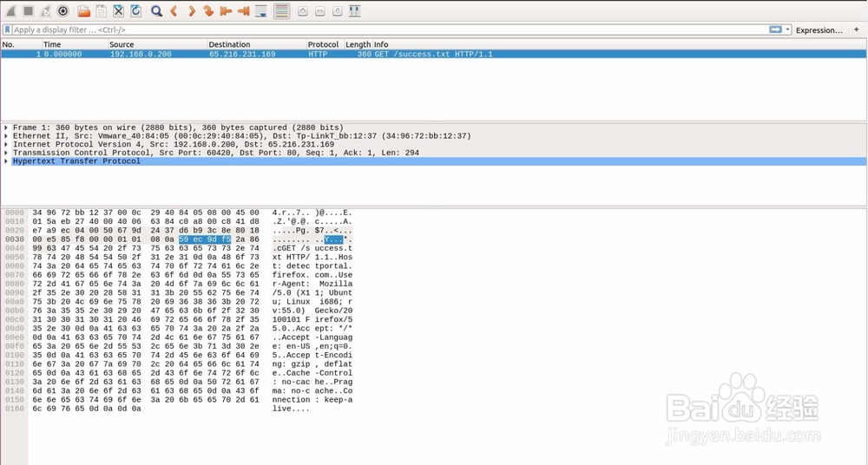
Task: Click hex offset 0000 row bytes
Action: [x=146, y=213]
